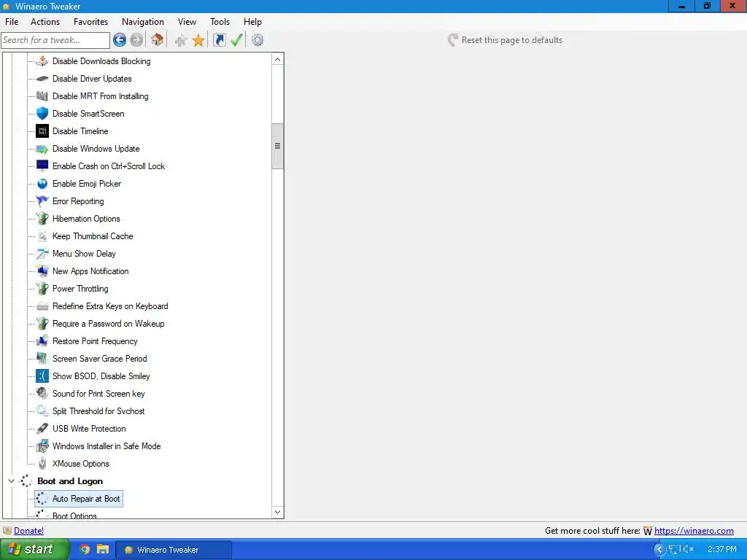The height and width of the screenshot is (560, 747).
Task: Click Winaero Tweaker taskbar button
Action: tap(174, 550)
